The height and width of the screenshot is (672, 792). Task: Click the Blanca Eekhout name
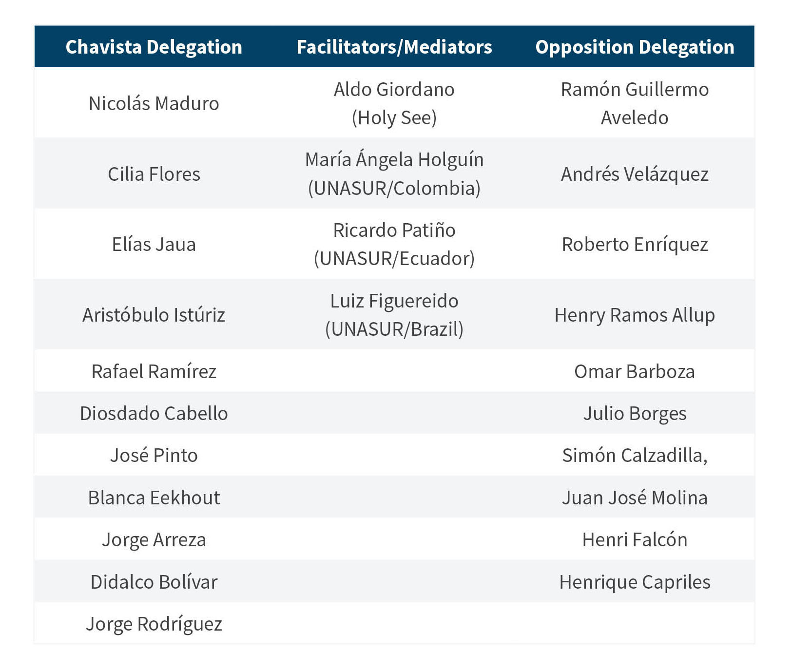154,498
